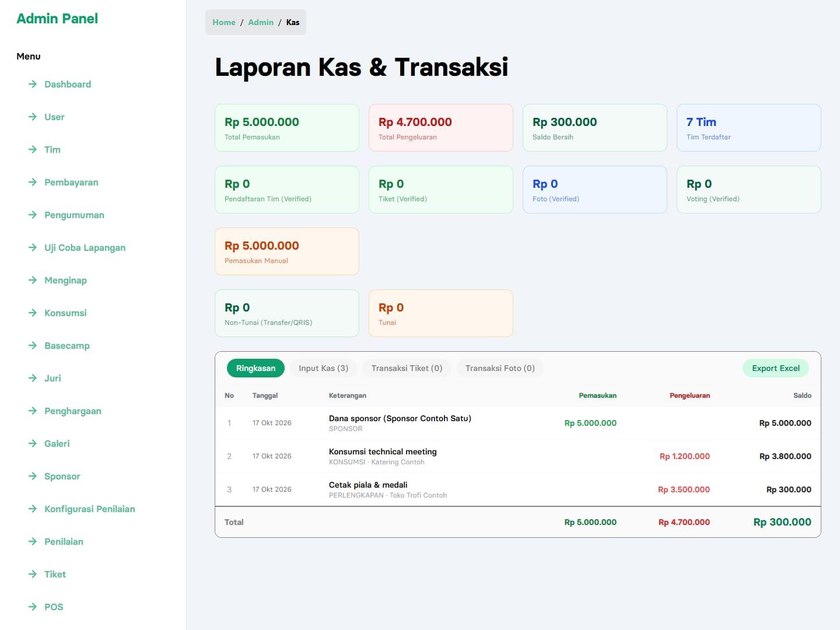Click the arrow icon beside Galeri
The image size is (840, 630).
33,443
